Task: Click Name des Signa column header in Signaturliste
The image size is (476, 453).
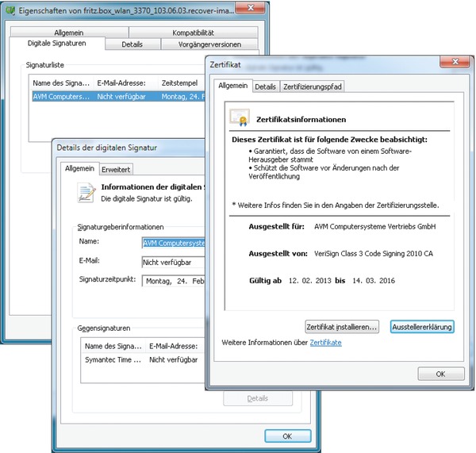Action: point(62,83)
